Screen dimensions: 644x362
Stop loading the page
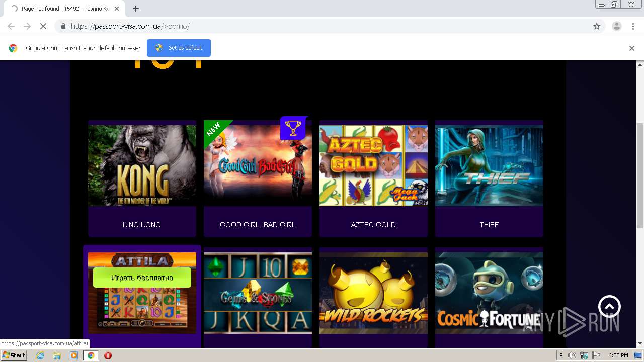[43, 26]
